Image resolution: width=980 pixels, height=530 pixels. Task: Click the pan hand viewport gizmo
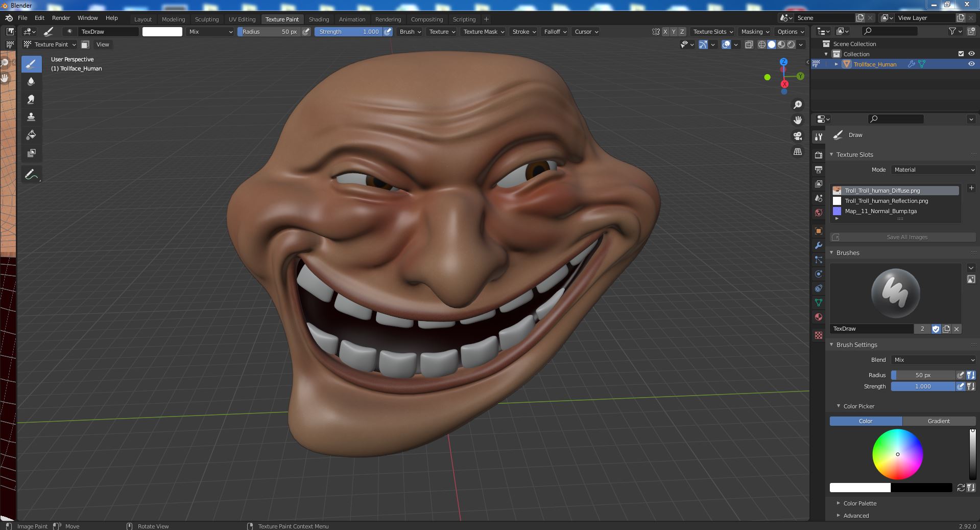click(798, 120)
